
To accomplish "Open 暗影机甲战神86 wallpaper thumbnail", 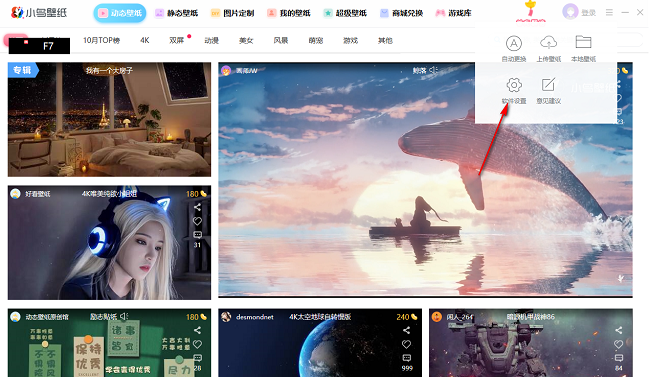I will pyautogui.click(x=531, y=343).
